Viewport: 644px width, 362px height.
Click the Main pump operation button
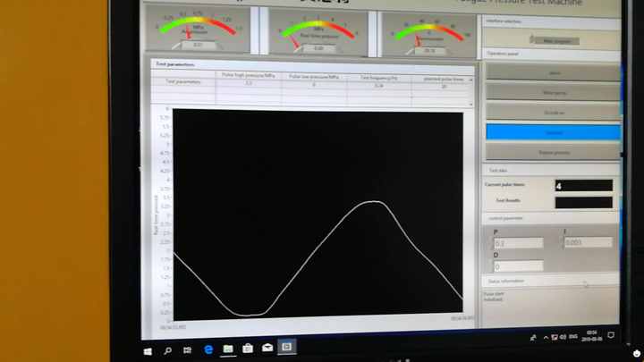point(554,92)
